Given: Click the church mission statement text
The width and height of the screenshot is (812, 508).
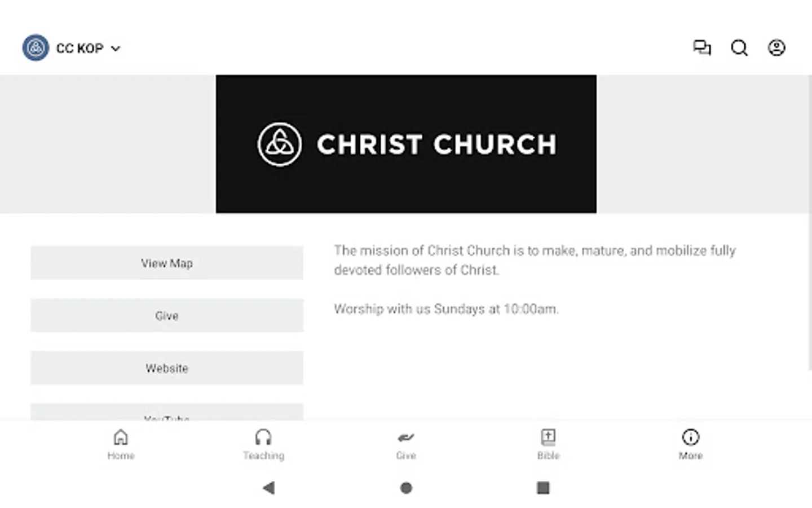Looking at the screenshot, I should pyautogui.click(x=534, y=260).
